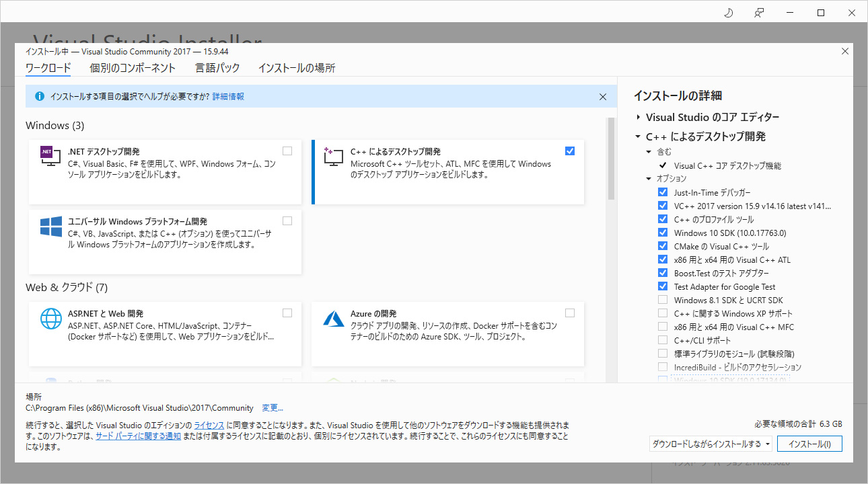Click the workloads list vertical scrollbar
868x484 pixels.
(612, 159)
